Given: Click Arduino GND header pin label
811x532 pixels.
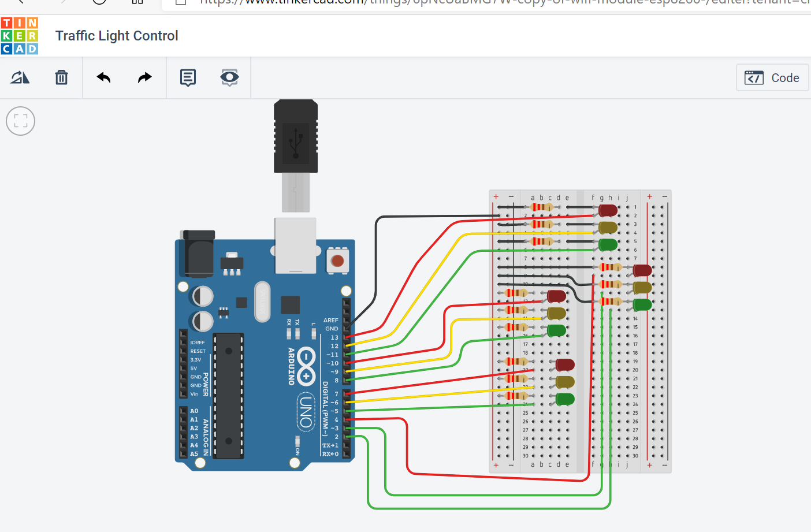Looking at the screenshot, I should 332,329.
